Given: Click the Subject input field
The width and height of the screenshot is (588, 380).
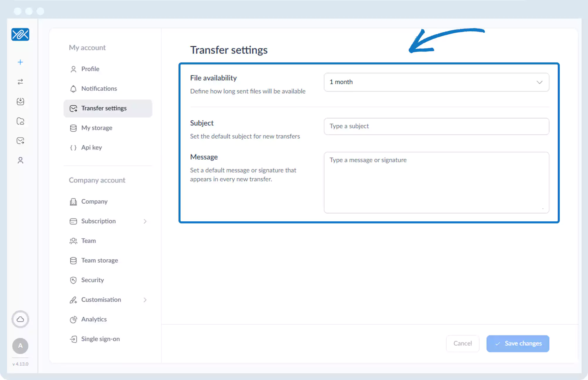Looking at the screenshot, I should 436,126.
